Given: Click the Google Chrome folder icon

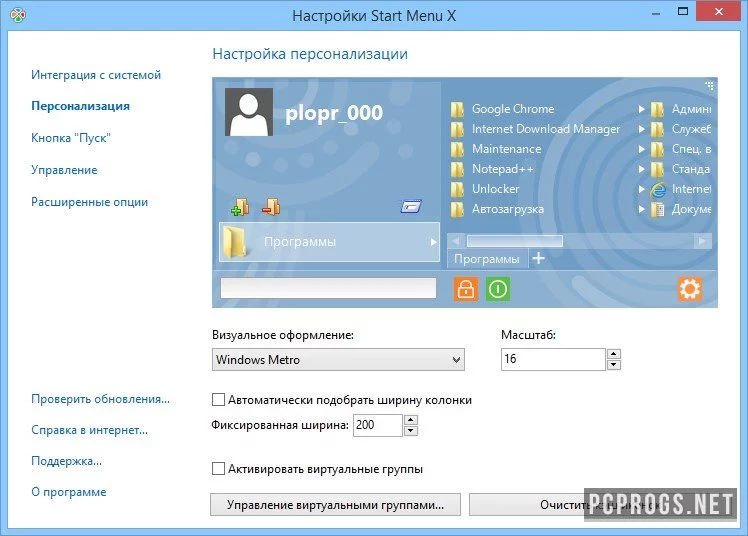Looking at the screenshot, I should [457, 109].
